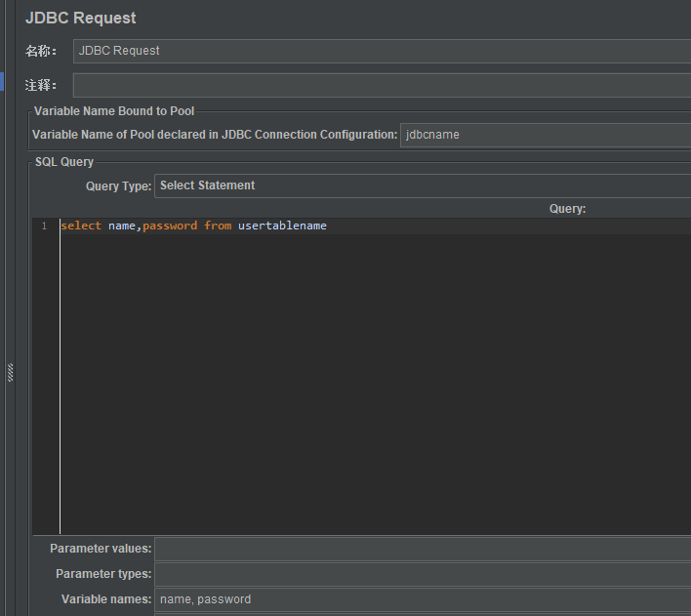Click empty area of SQL query editor
The height and width of the screenshot is (616, 691).
coord(371,390)
